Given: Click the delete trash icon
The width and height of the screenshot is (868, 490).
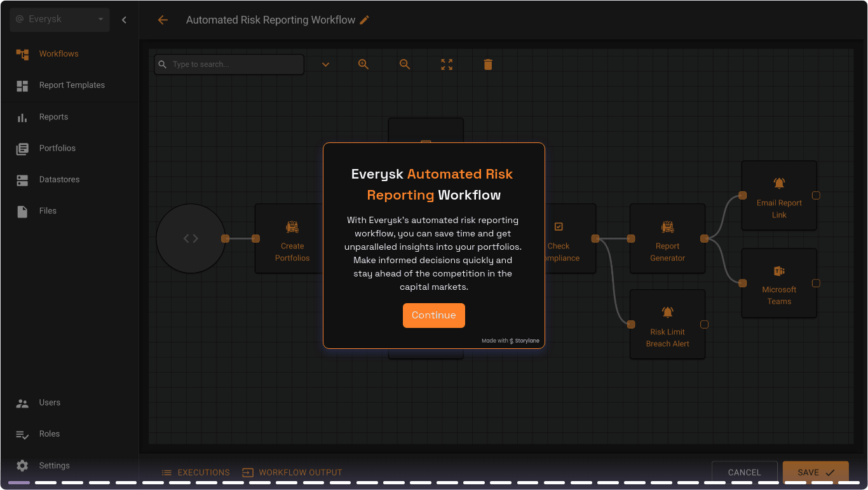Looking at the screenshot, I should 488,64.
